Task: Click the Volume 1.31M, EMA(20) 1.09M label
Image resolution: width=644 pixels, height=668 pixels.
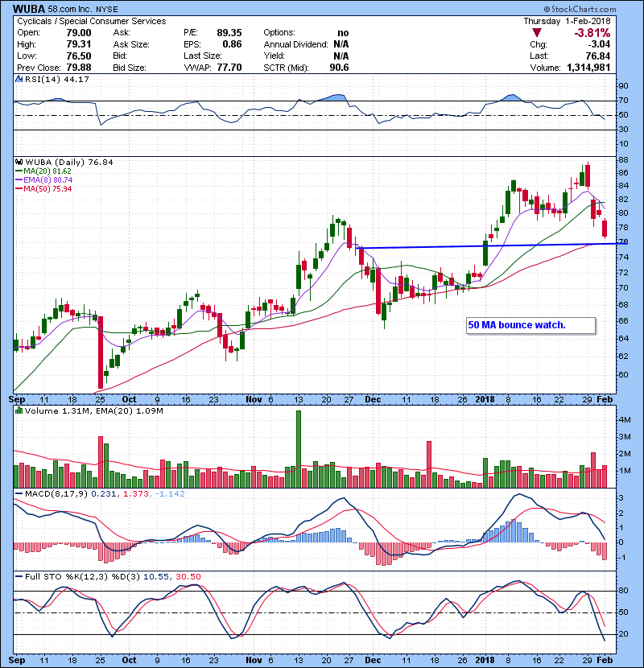Action: [93, 411]
